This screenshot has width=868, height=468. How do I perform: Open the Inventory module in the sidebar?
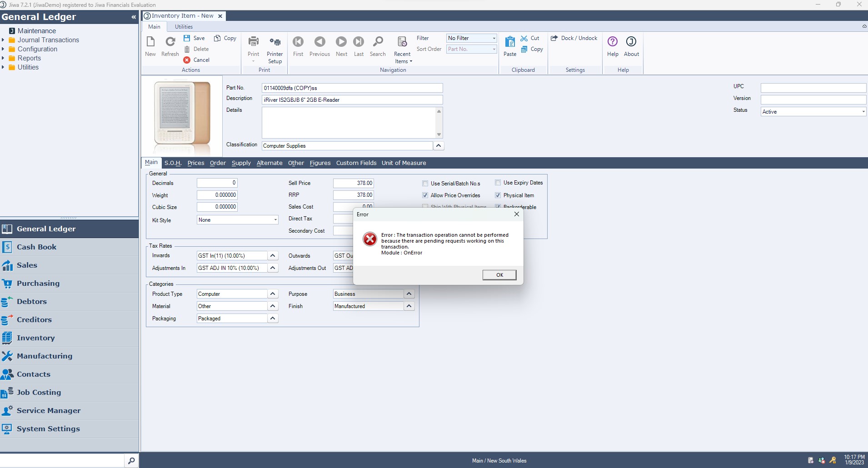point(35,338)
